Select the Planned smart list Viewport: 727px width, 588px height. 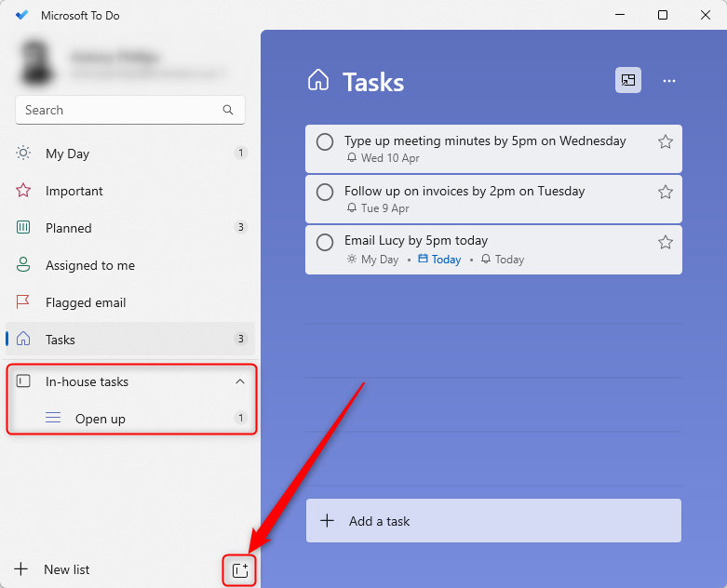click(68, 228)
